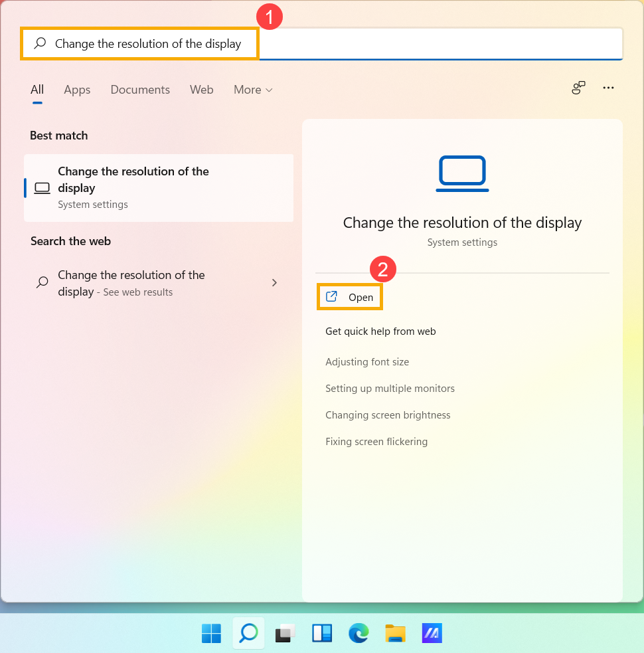Open the ellipsis options menu

click(608, 88)
